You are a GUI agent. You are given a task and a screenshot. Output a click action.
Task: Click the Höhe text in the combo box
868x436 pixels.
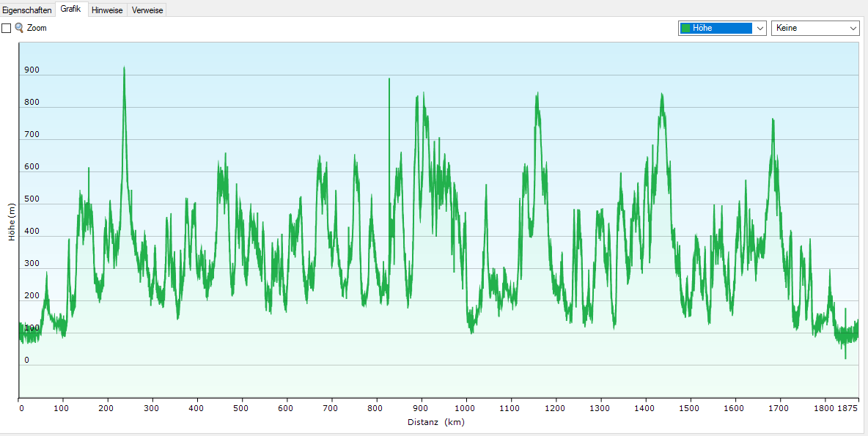click(x=702, y=29)
